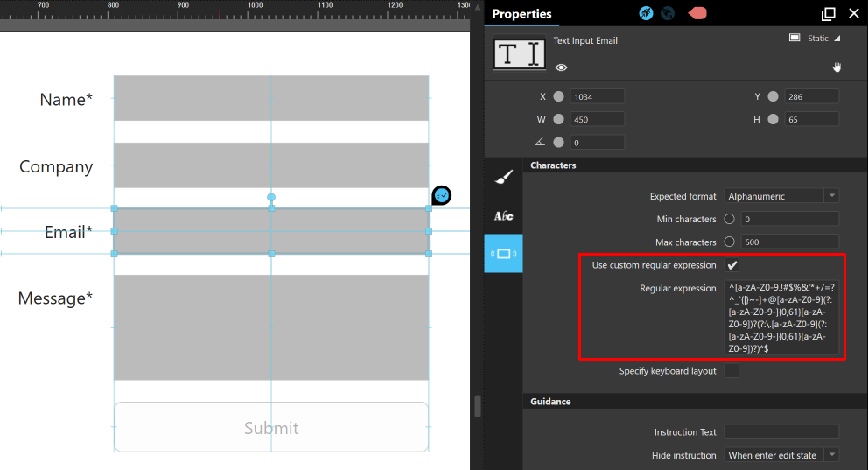Click the Submit button on canvas
This screenshot has height=470, width=868.
[x=271, y=427]
